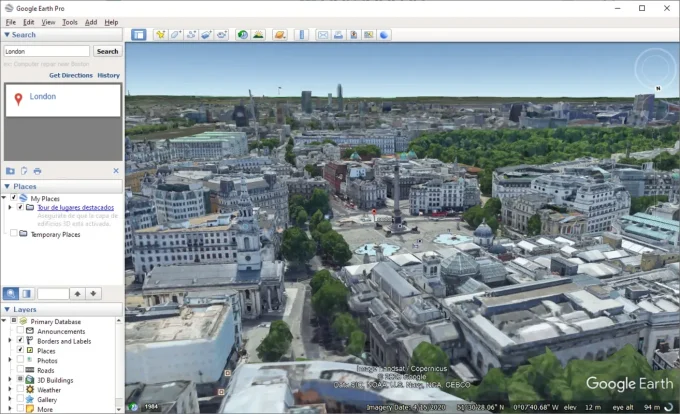Viewport: 680px width, 414px height.
Task: Click the Add Path tool icon
Action: pyautogui.click(x=190, y=35)
